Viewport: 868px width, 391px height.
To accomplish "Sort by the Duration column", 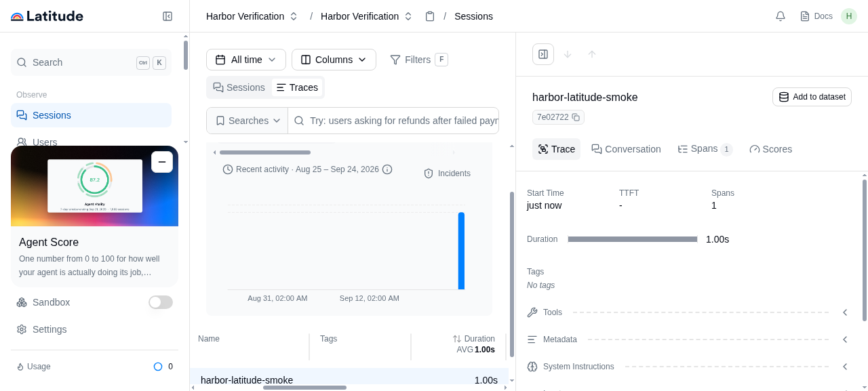I will [474, 339].
